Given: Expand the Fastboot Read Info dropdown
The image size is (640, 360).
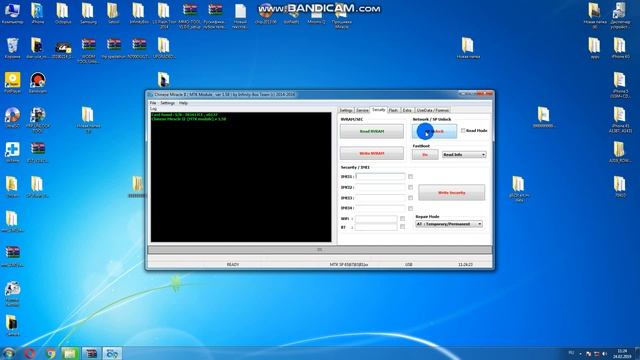Looking at the screenshot, I should point(464,155).
